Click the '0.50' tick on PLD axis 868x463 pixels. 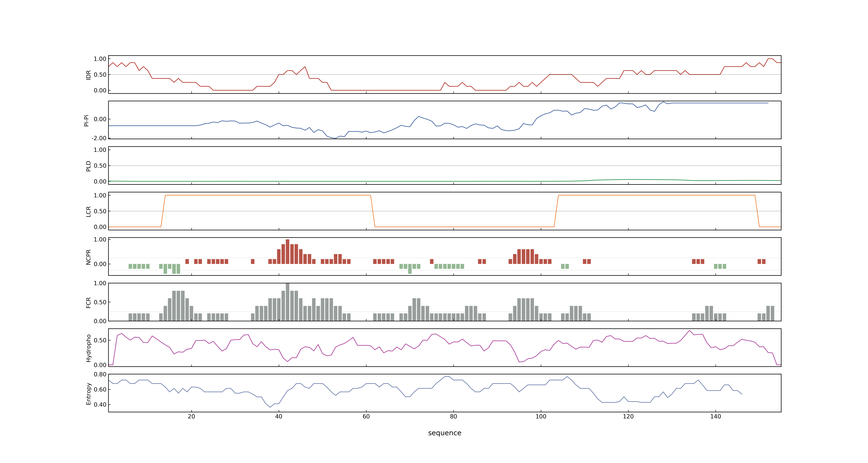(x=100, y=166)
